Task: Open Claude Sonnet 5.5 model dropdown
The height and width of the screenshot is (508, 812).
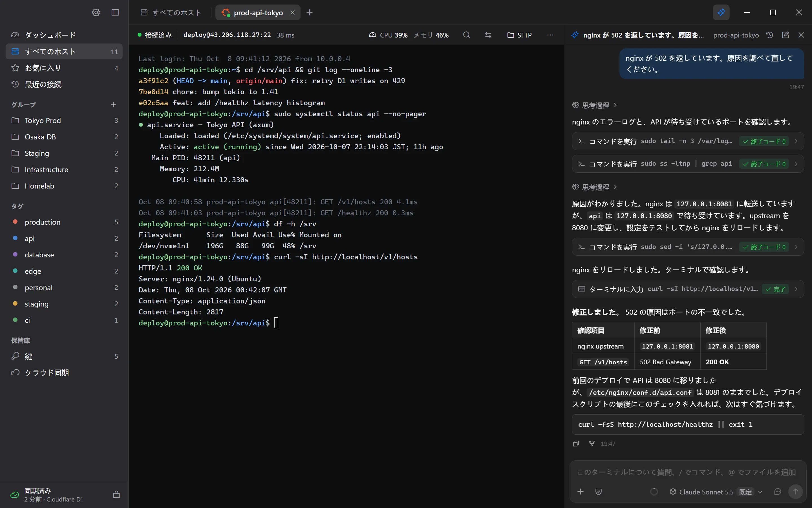Action: click(x=716, y=492)
